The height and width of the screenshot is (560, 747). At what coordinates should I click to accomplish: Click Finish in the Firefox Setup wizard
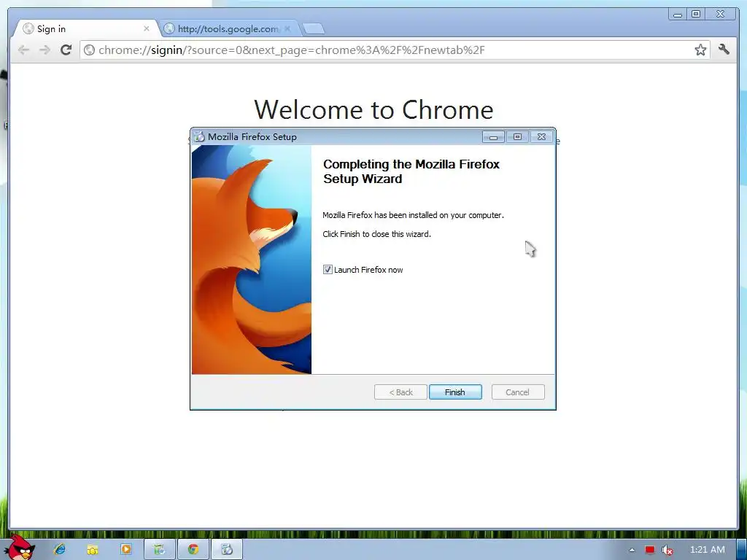[455, 392]
